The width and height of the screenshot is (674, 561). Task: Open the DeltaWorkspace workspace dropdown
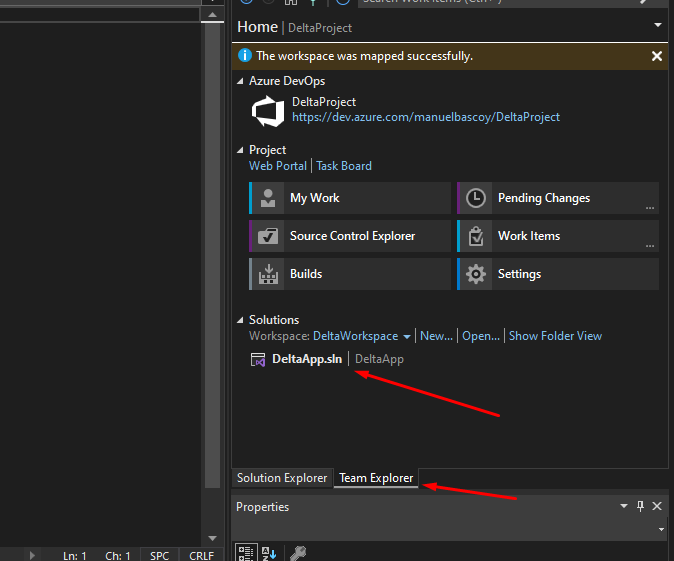(x=407, y=337)
